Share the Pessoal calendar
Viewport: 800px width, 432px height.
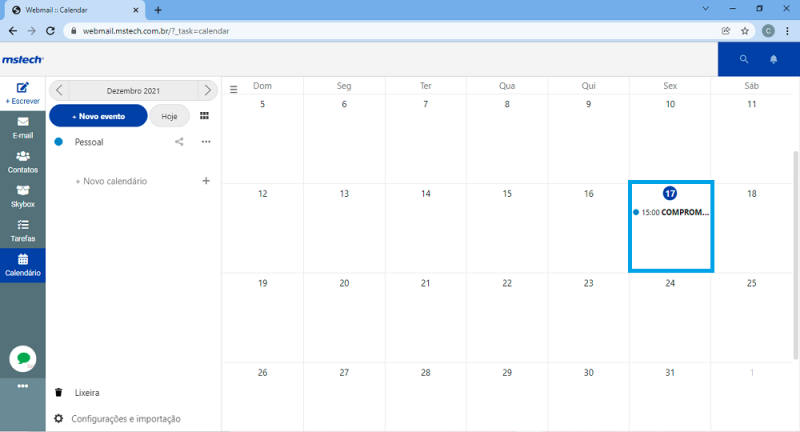point(180,142)
